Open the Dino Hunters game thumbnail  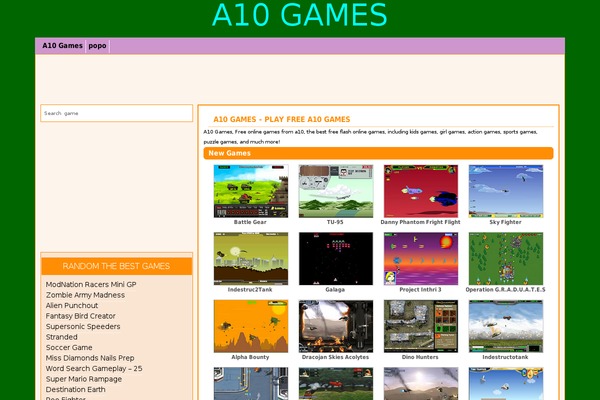421,326
